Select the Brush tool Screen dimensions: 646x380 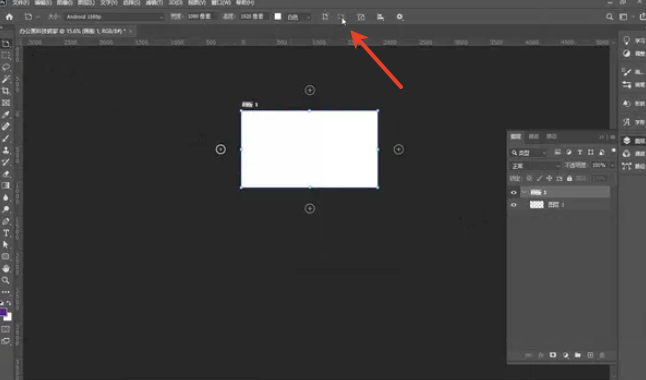(x=6, y=138)
